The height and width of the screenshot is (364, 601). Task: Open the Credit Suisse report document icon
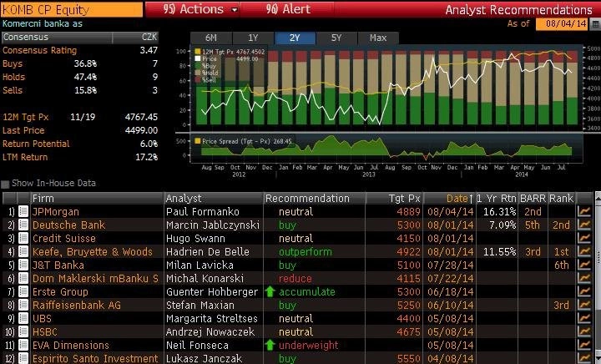pyautogui.click(x=23, y=238)
